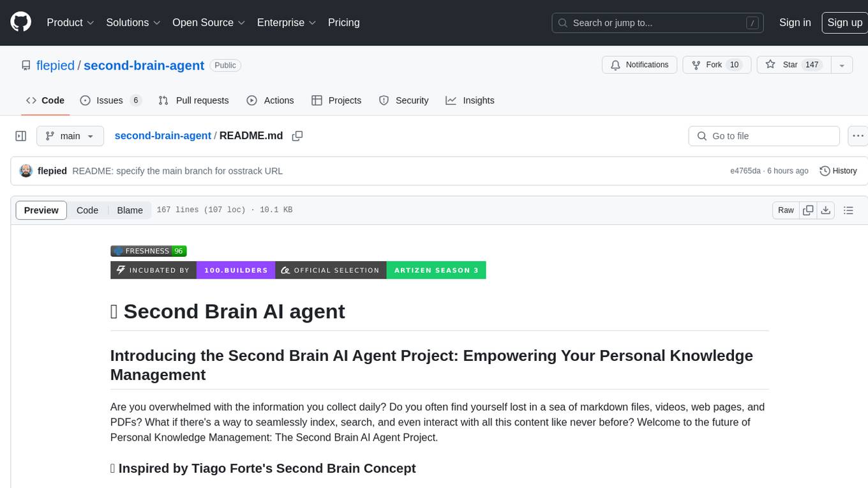This screenshot has width=868, height=488.
Task: Open commit e4765da
Action: [x=745, y=171]
